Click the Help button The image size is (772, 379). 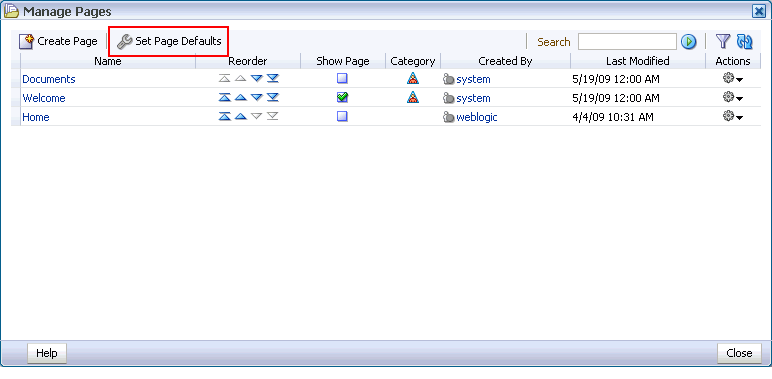[x=47, y=353]
